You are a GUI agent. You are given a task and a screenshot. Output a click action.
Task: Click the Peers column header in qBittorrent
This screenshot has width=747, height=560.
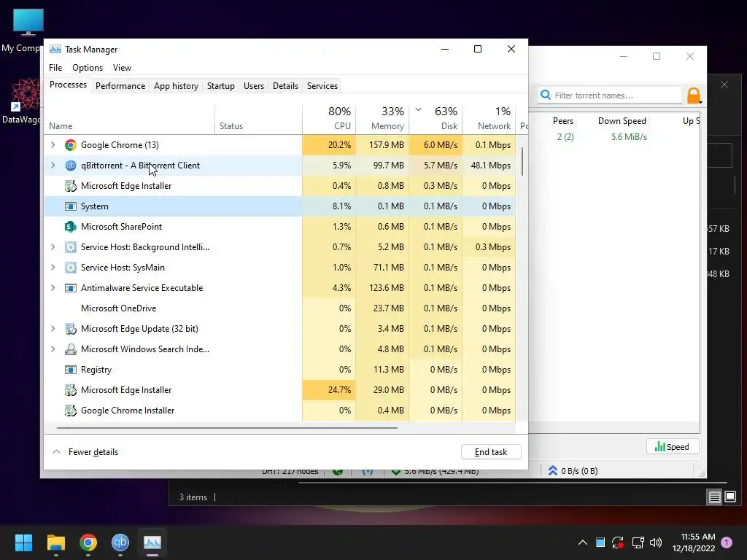click(562, 121)
